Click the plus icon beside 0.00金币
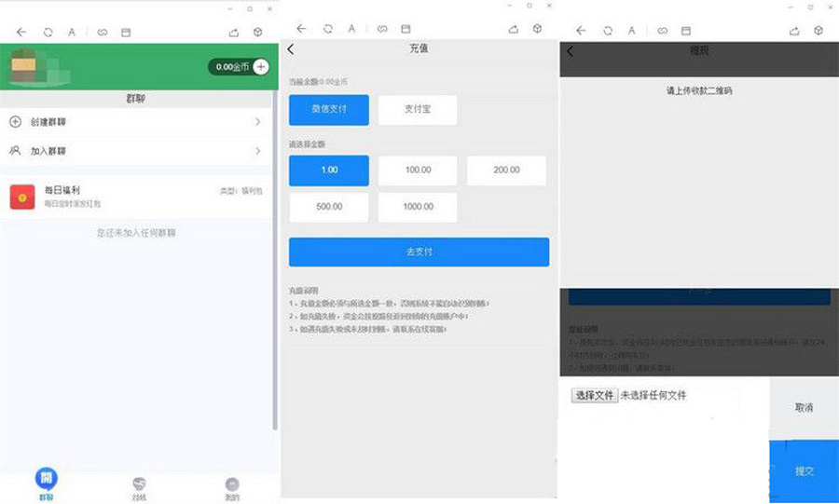The height and width of the screenshot is (504, 839). [x=261, y=66]
